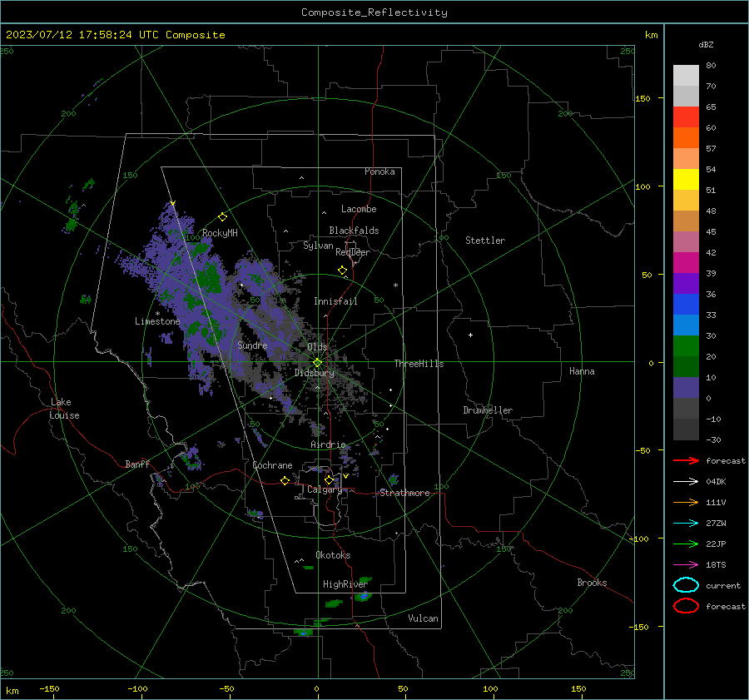Viewport: 749px width, 700px height.
Task: Click the Cochrane label
Action: [x=272, y=465]
